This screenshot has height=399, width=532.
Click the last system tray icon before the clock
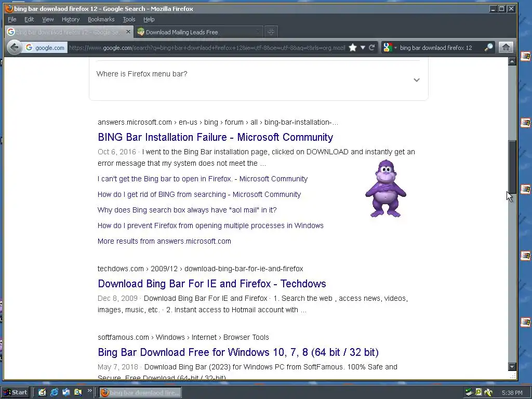pos(488,393)
